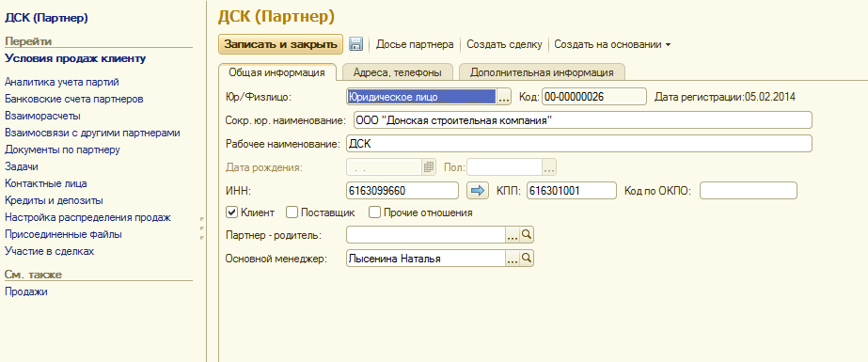Click the Дата рождения date field

coord(385,166)
